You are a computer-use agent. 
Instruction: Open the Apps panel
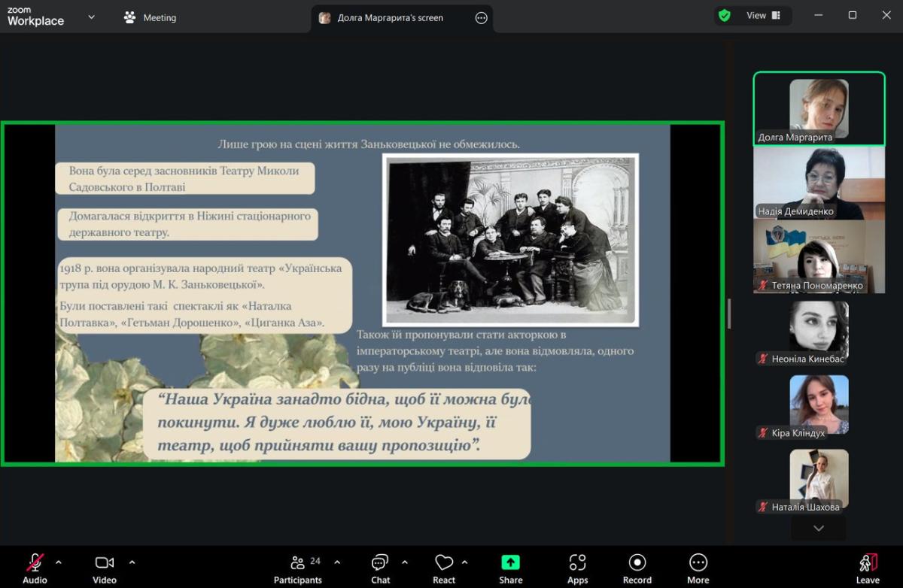coord(577,568)
